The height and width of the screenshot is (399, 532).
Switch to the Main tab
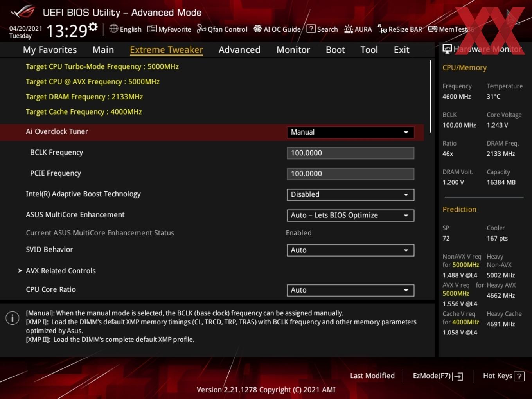pos(103,50)
